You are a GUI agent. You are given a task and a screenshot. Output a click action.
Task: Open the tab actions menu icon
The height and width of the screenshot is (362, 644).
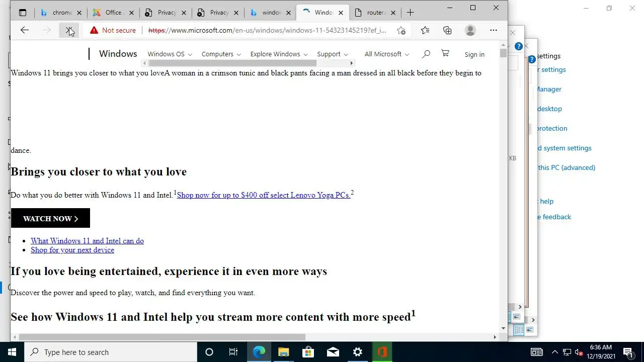pos(23,13)
